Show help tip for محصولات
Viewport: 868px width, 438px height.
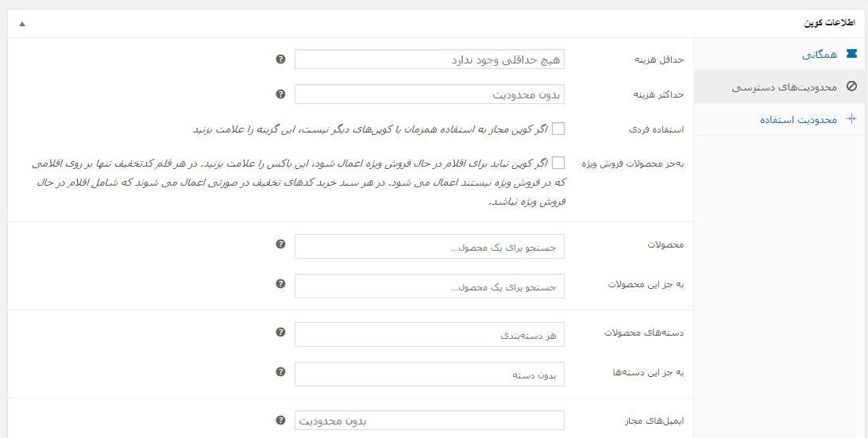tap(280, 244)
